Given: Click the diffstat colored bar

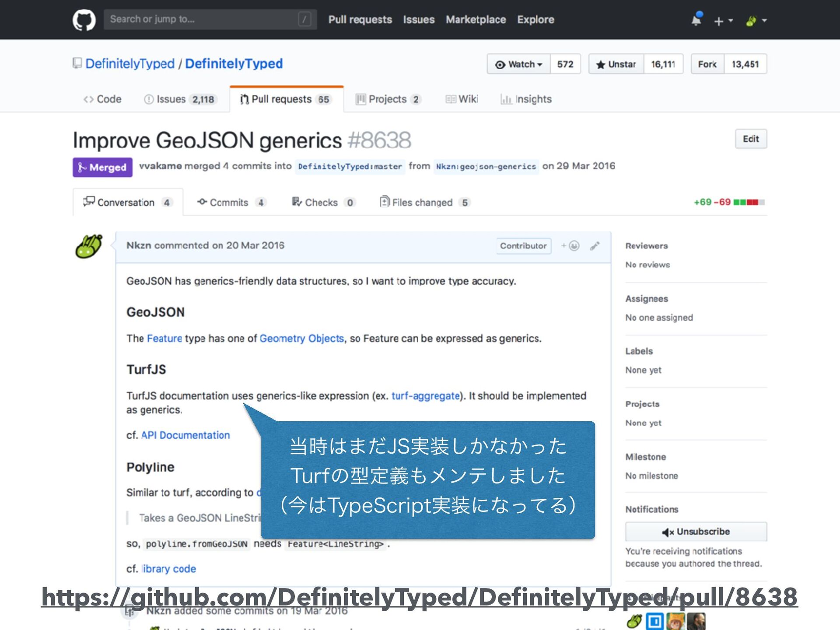Looking at the screenshot, I should point(749,202).
